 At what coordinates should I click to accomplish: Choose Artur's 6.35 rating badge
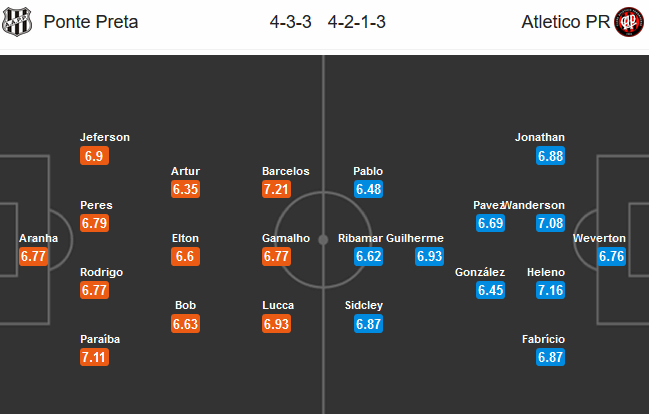pos(185,189)
